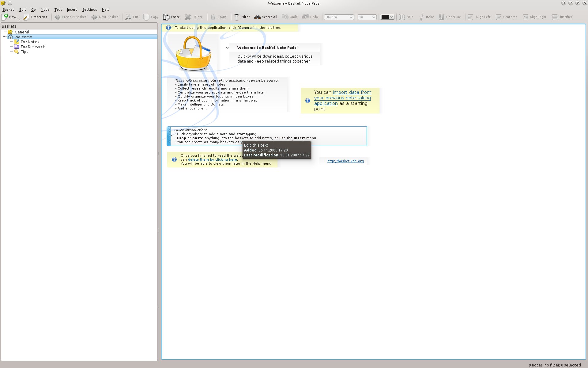Select Align Right alignment
The image size is (588, 368).
tap(535, 17)
